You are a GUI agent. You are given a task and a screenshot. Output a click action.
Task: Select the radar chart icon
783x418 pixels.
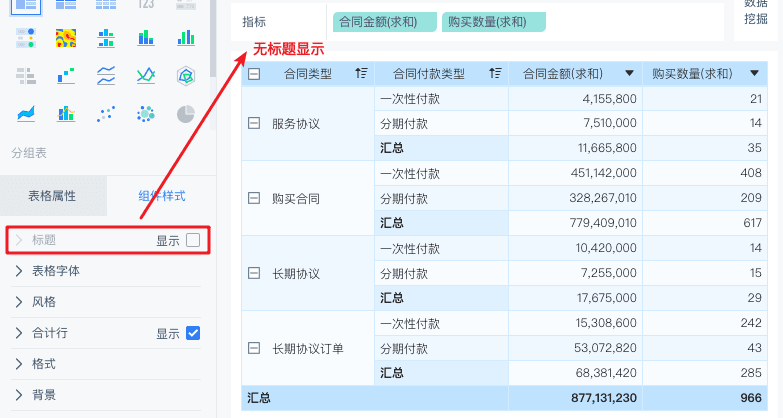(186, 76)
